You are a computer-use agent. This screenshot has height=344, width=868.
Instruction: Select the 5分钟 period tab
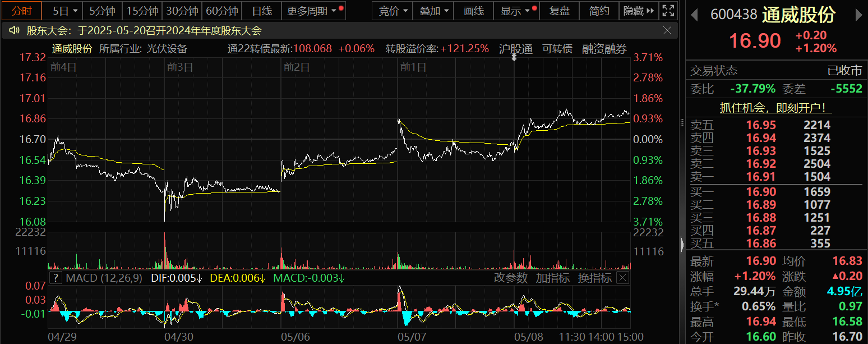point(102,11)
